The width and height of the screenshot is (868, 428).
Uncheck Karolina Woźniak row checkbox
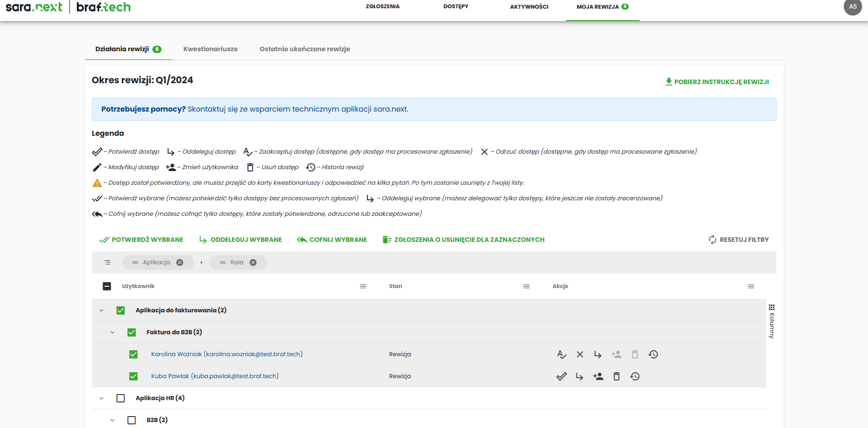tap(133, 354)
